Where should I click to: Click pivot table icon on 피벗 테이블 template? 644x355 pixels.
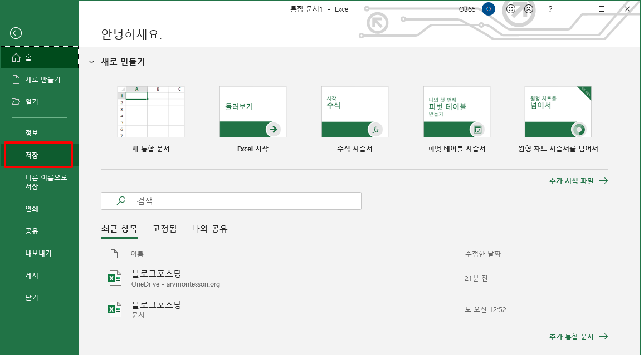click(x=477, y=129)
